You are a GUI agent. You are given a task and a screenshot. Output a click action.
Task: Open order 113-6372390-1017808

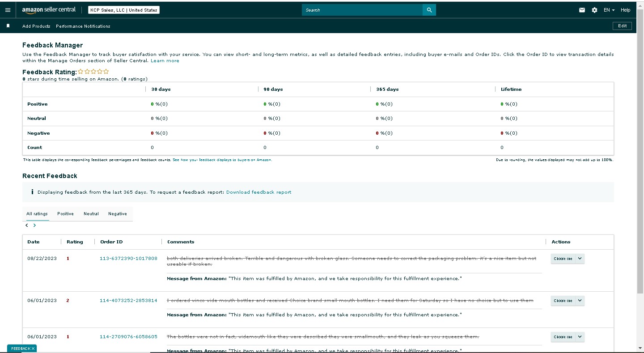point(128,259)
